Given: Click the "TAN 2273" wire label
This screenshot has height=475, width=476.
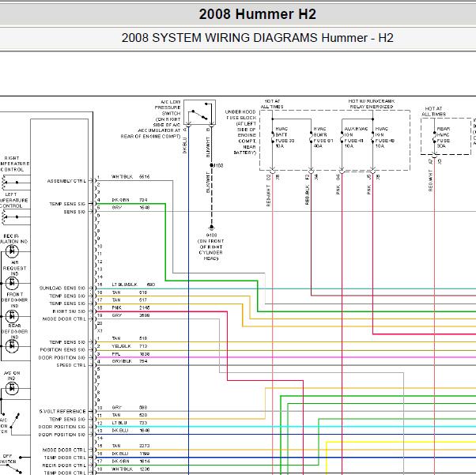Looking at the screenshot, I should pos(130,446).
